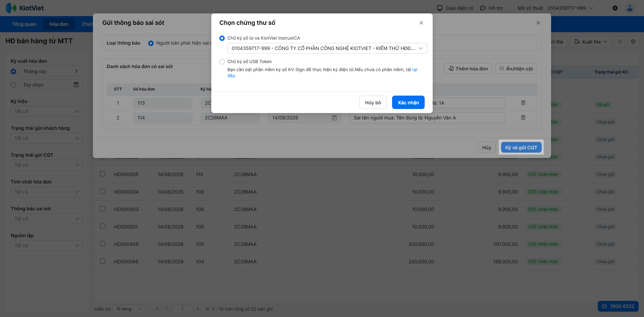Open Thông báo sai sót filter dropdown

click(47, 219)
